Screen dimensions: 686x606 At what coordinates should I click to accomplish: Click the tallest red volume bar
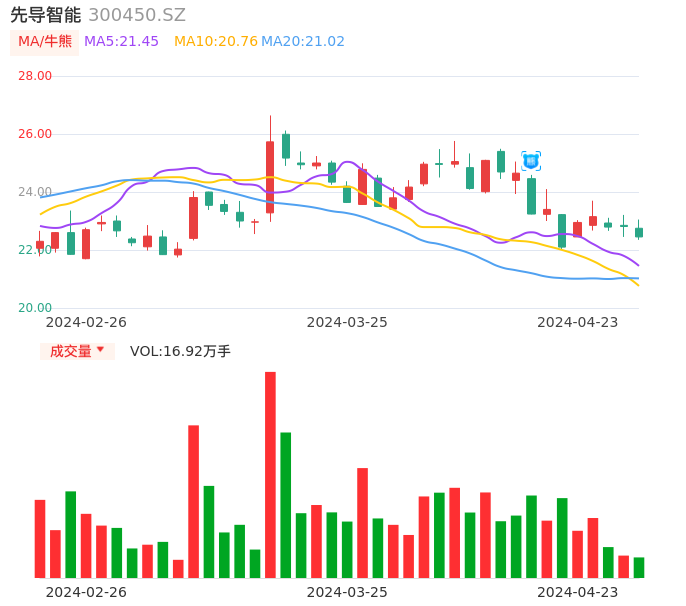coord(270,475)
